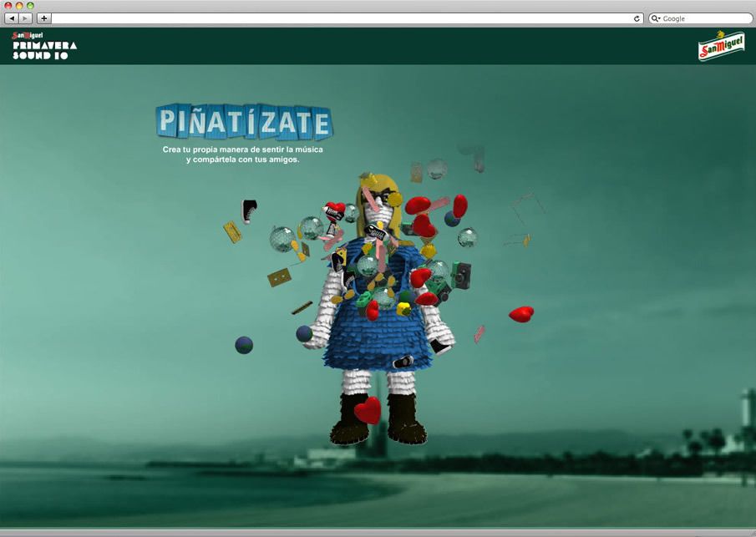Focus the Google search field
756x537 pixels.
701,18
